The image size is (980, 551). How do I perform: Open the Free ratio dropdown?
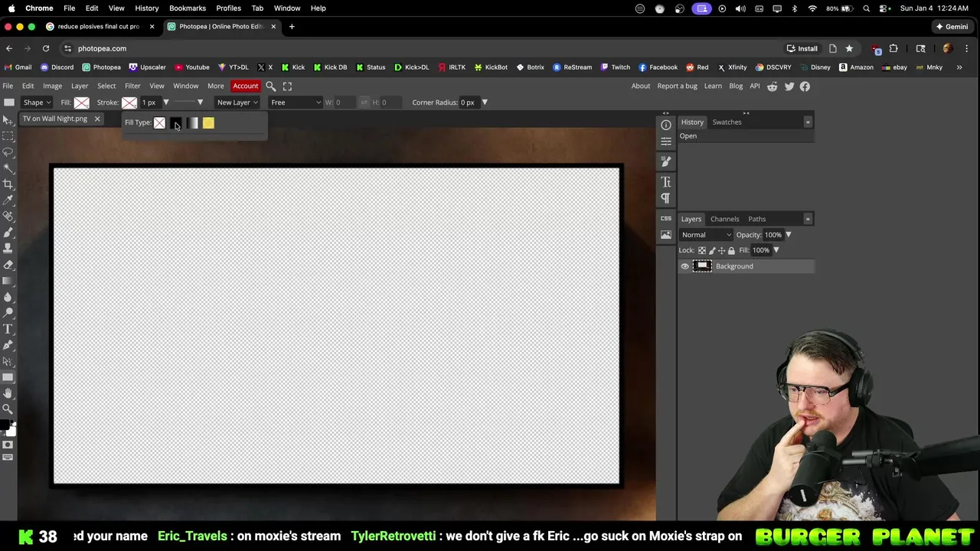point(295,103)
